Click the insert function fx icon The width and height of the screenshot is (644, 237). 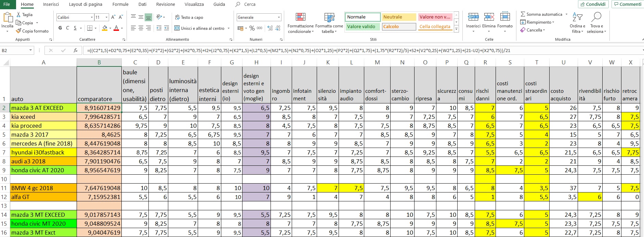[76, 50]
